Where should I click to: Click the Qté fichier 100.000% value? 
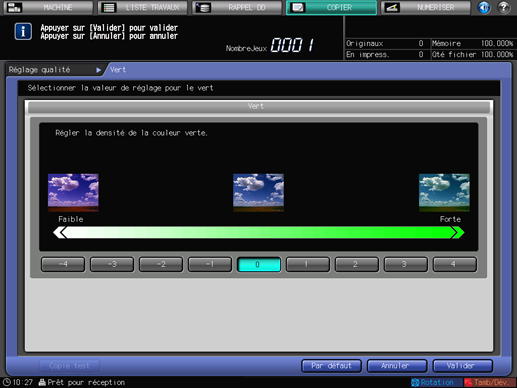[x=497, y=54]
